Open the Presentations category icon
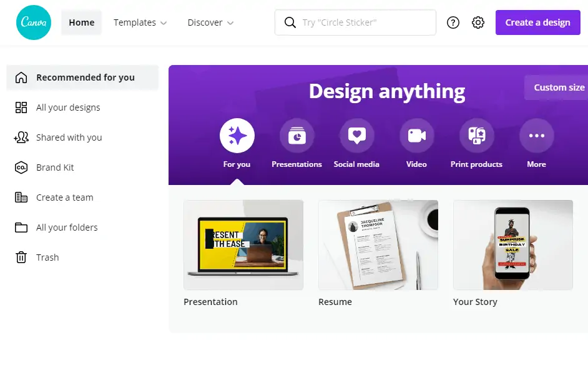 pyautogui.click(x=296, y=135)
